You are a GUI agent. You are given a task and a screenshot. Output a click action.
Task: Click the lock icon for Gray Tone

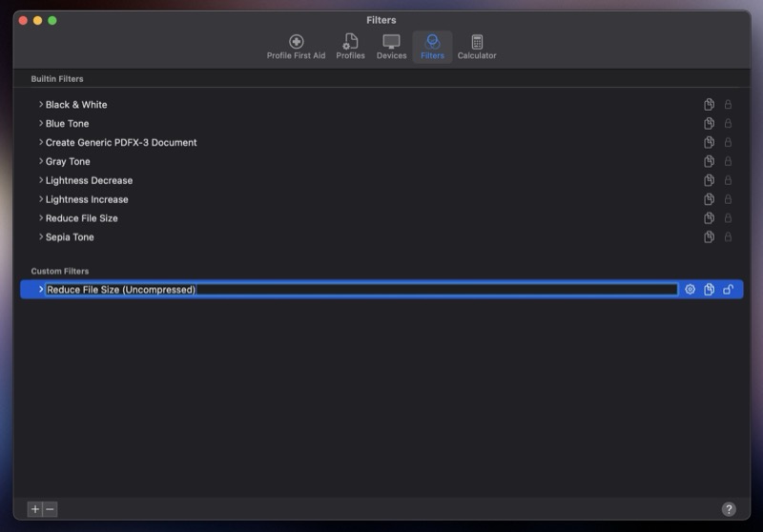click(728, 161)
